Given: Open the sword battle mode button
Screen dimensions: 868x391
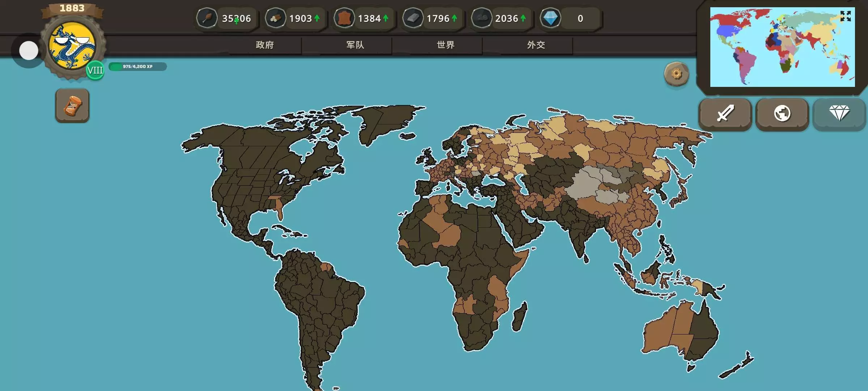Looking at the screenshot, I should click(x=725, y=114).
